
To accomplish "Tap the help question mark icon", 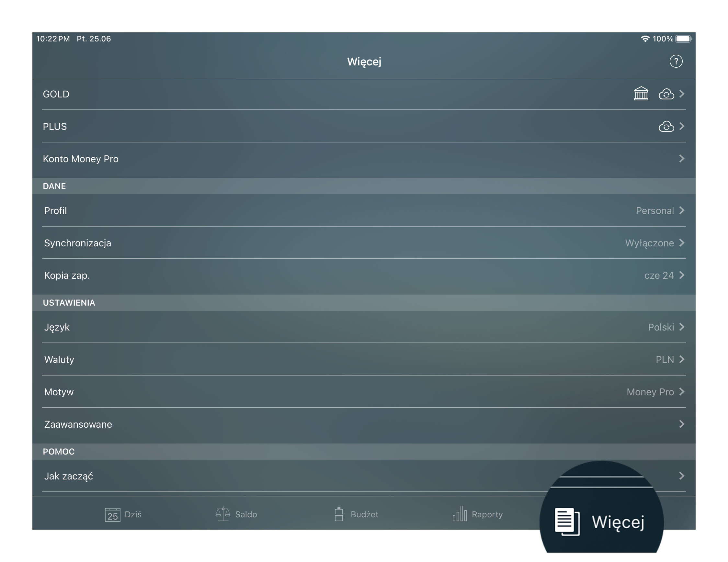I will click(675, 62).
